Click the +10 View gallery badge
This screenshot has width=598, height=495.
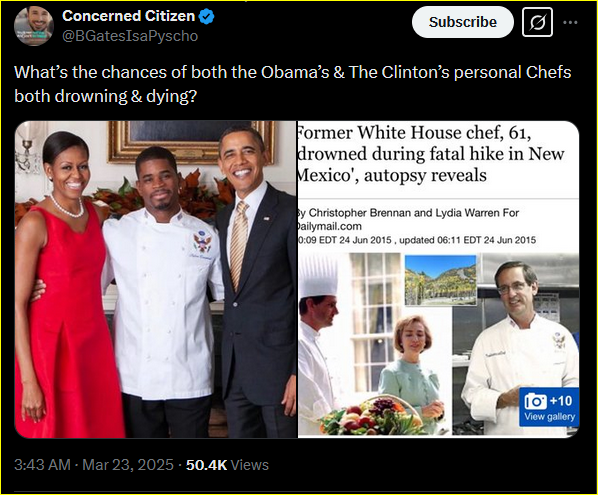click(x=549, y=407)
